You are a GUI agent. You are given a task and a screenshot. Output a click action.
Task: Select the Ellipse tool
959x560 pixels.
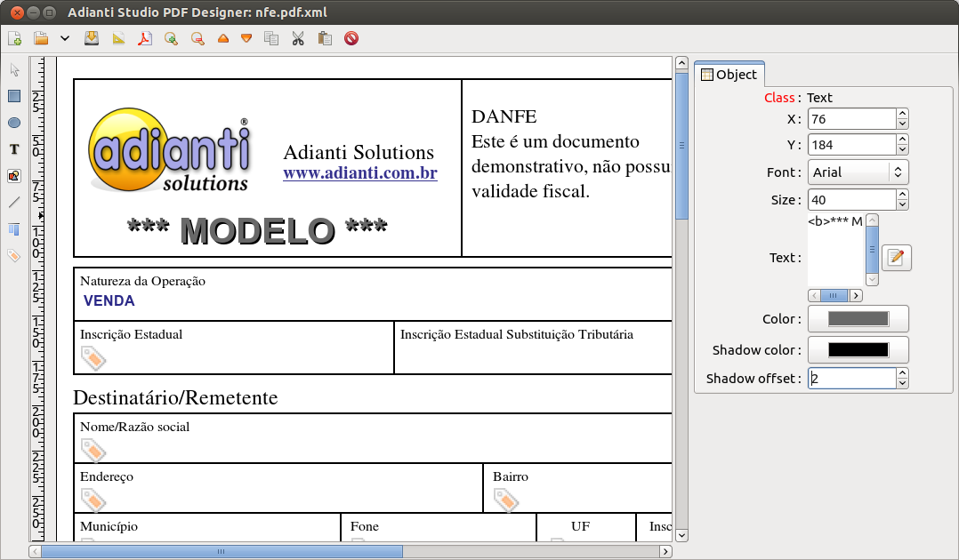pyautogui.click(x=14, y=123)
